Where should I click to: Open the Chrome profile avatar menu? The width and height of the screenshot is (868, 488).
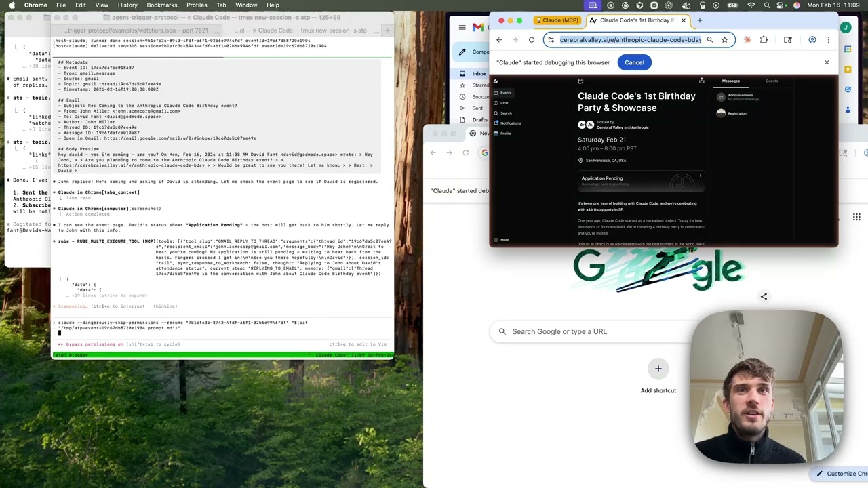tap(812, 40)
